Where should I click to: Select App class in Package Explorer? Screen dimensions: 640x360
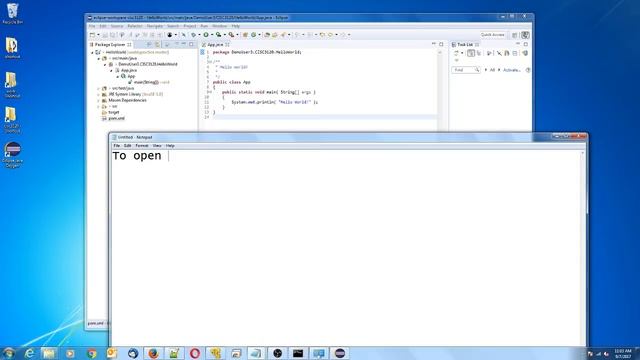click(x=128, y=76)
